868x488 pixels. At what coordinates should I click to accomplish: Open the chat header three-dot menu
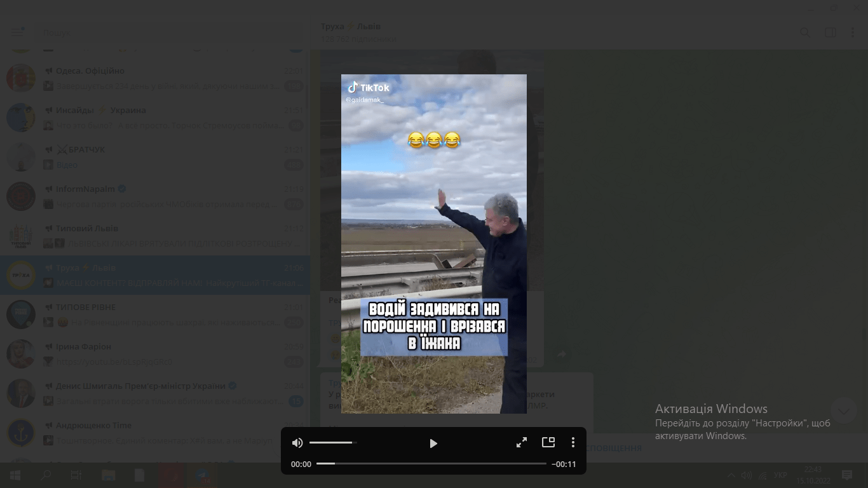pos(853,32)
